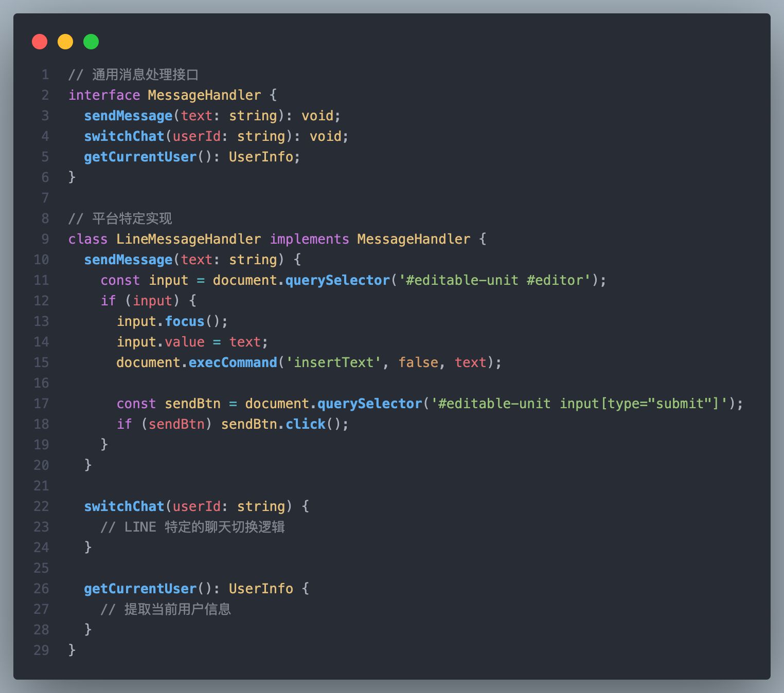Click 'execCommand' on line 15

(233, 362)
